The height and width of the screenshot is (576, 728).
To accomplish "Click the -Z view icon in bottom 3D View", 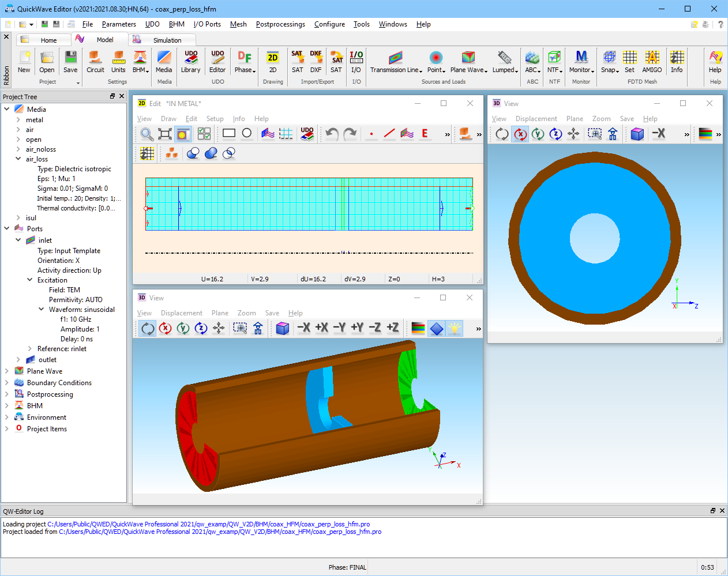I will click(x=375, y=328).
